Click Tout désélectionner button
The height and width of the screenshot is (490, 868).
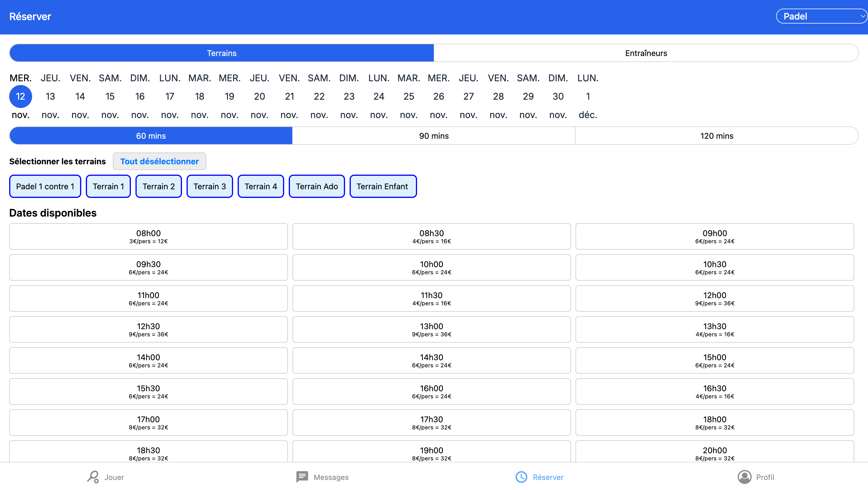[x=159, y=161]
